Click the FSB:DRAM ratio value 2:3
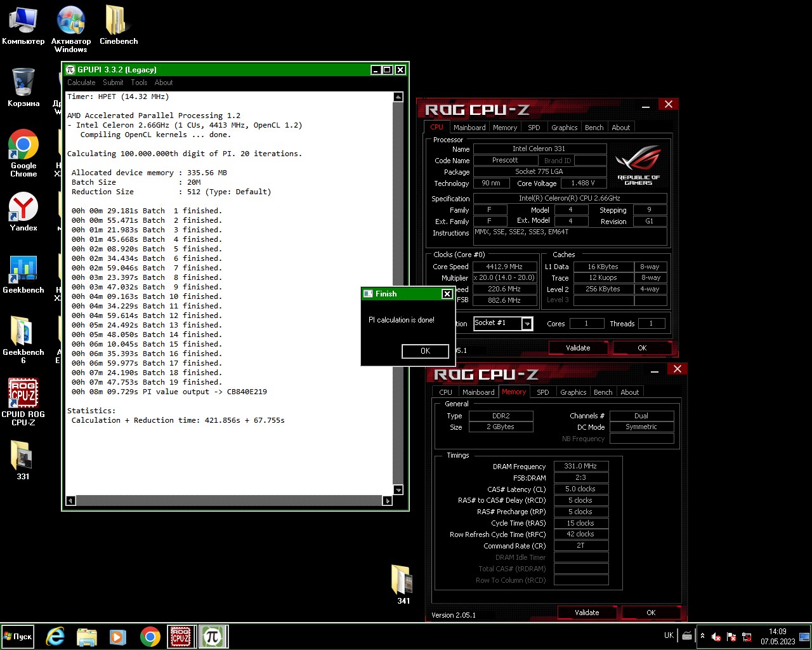 (x=581, y=477)
